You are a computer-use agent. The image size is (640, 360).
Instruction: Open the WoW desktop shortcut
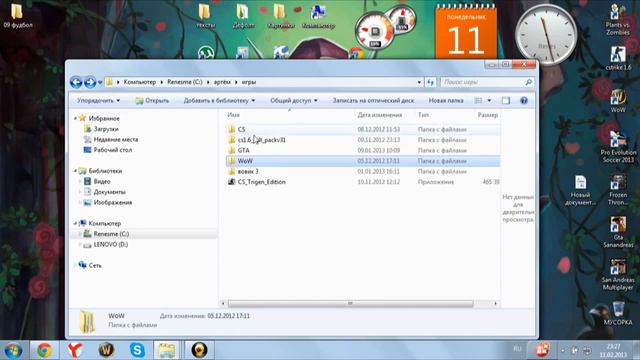pos(618,101)
